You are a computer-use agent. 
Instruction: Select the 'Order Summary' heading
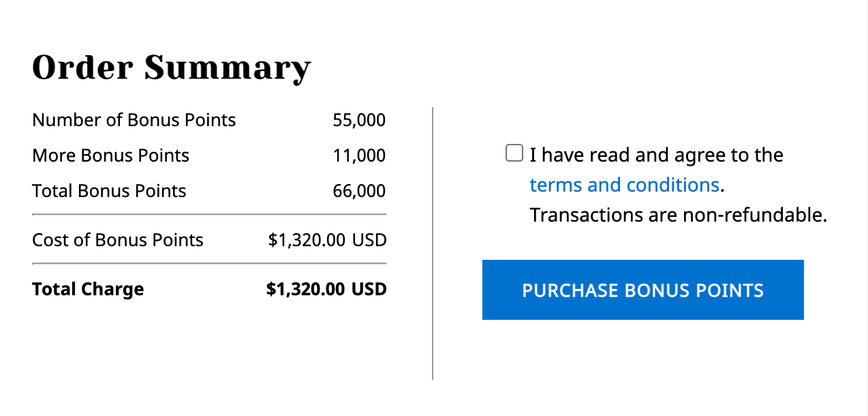pyautogui.click(x=172, y=67)
